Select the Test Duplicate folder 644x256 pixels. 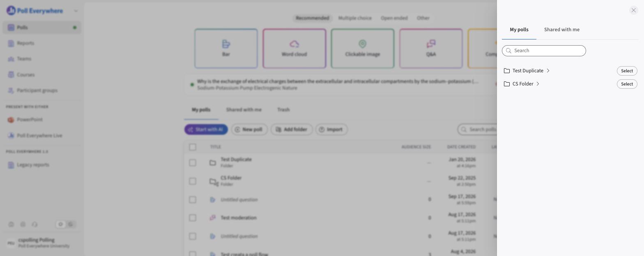[627, 71]
